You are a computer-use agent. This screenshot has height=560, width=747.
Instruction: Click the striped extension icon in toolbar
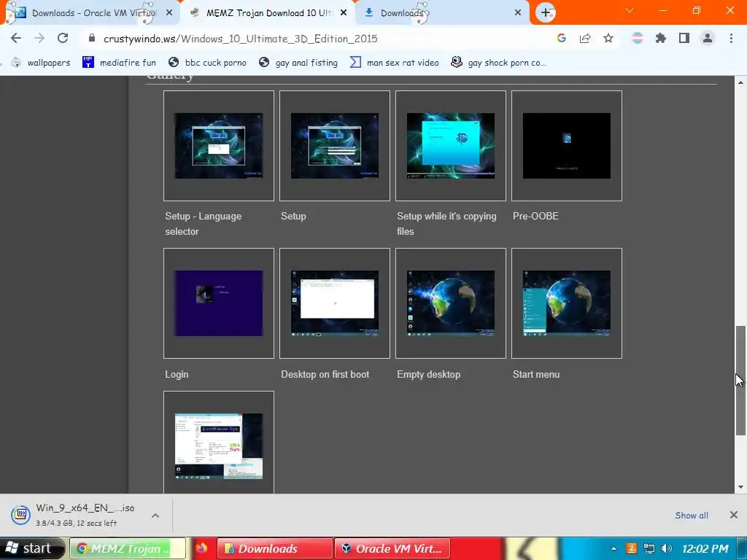click(x=638, y=38)
